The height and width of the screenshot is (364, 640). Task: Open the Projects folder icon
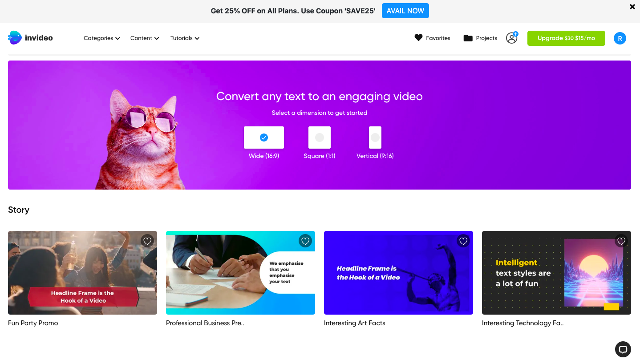[468, 38]
